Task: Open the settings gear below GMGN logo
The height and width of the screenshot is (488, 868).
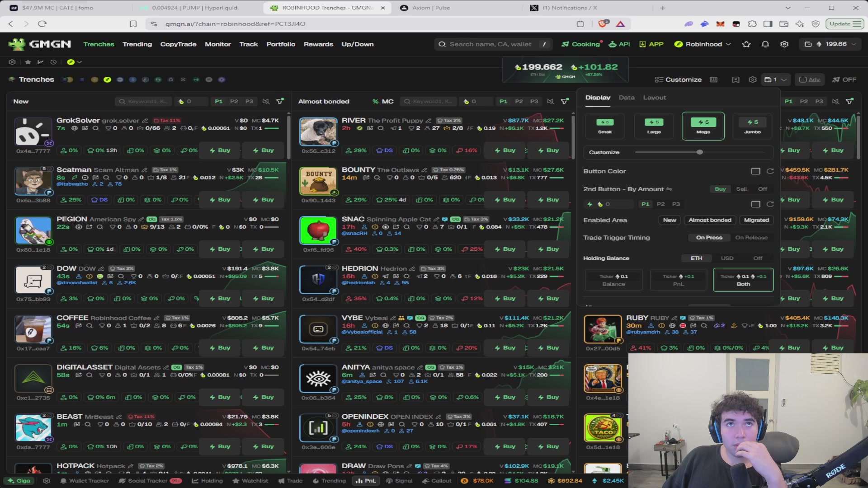Action: click(x=12, y=62)
